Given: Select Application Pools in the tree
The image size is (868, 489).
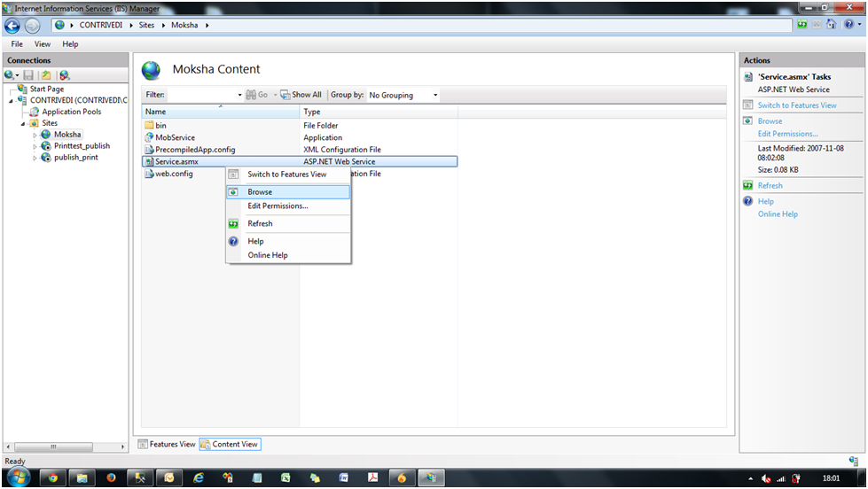Looking at the screenshot, I should tap(72, 112).
